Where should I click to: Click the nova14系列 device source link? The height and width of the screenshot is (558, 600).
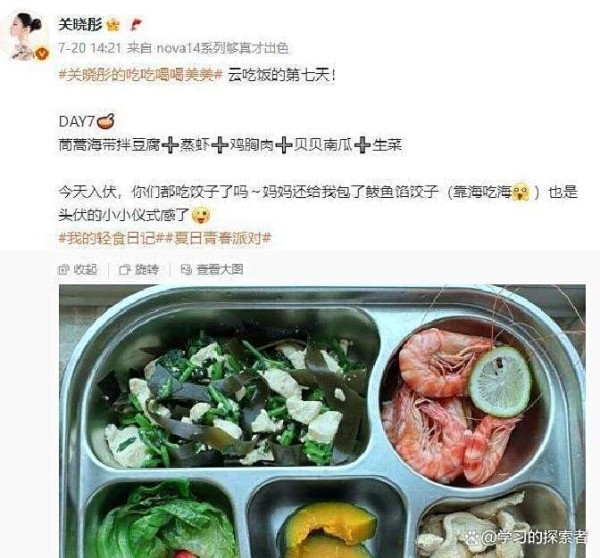pyautogui.click(x=222, y=48)
